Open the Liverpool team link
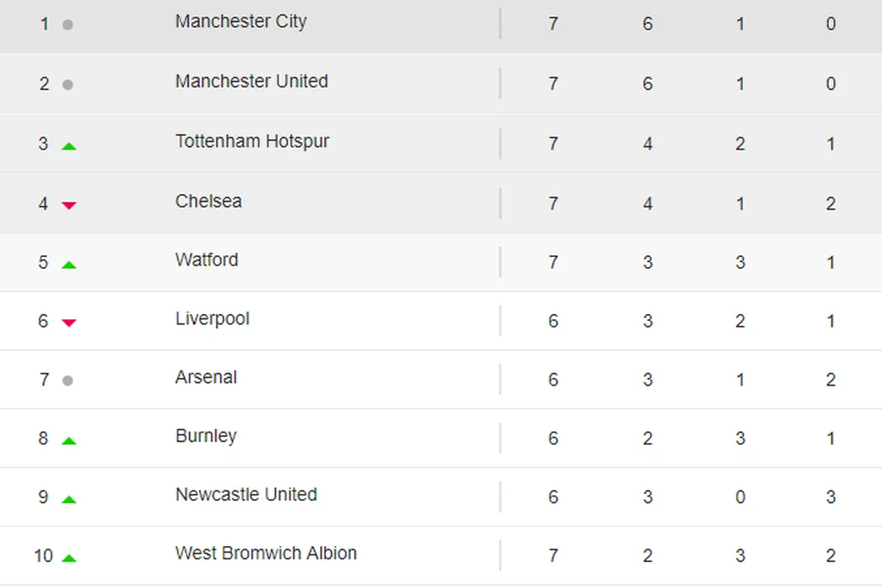The height and width of the screenshot is (588, 882). tap(213, 318)
